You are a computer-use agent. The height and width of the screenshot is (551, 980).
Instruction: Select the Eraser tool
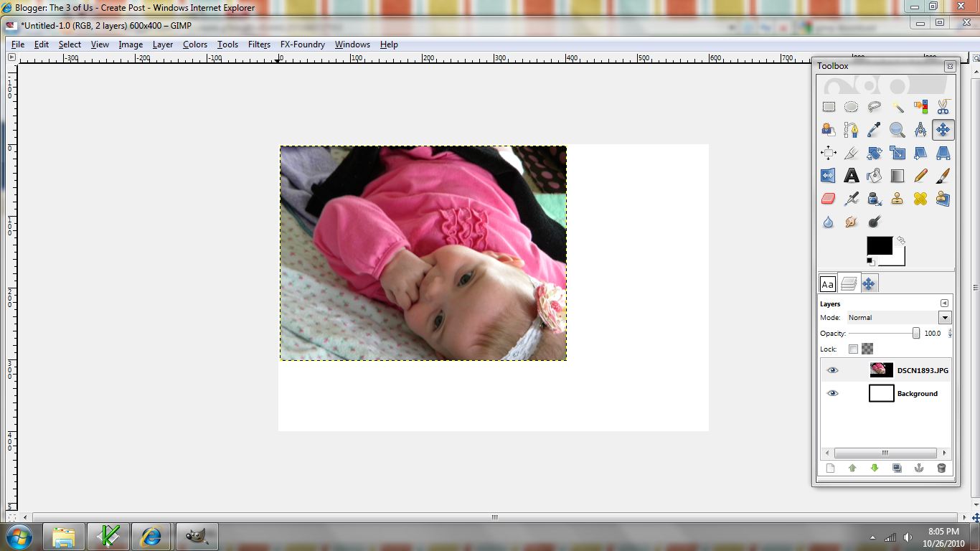[x=829, y=199]
